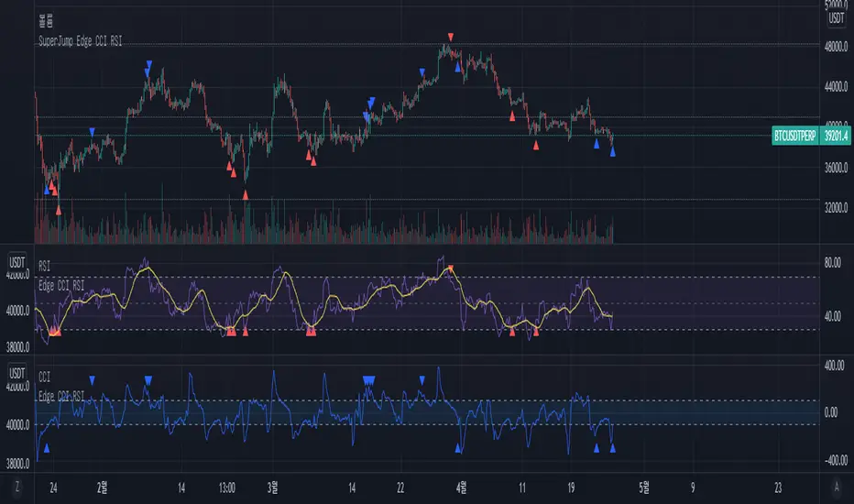Open the USDT currency selector on price axis

coord(835,16)
